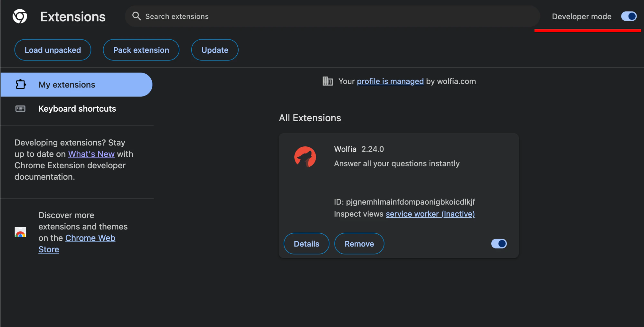
Task: Click the Pack extension button
Action: 141,50
